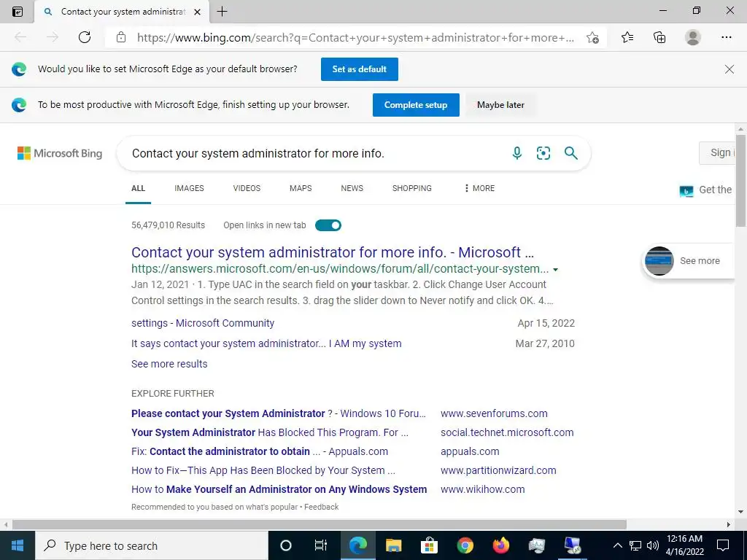
Task: Open File Explorer from taskbar
Action: (394, 545)
